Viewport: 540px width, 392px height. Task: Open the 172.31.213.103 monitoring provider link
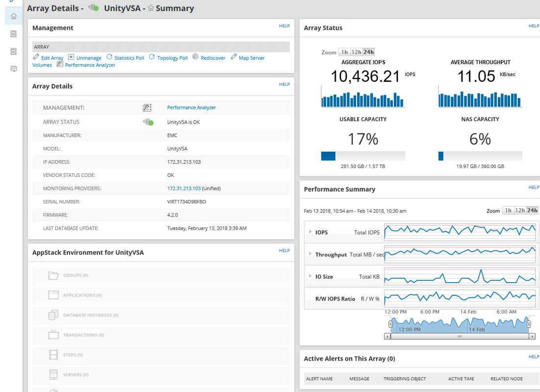point(184,189)
